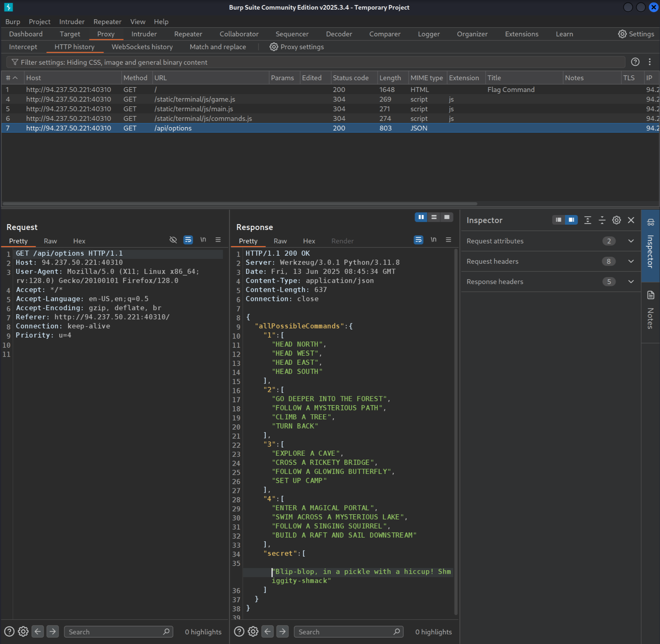The image size is (660, 644).
Task: Open Inspector settings gear
Action: click(x=617, y=220)
